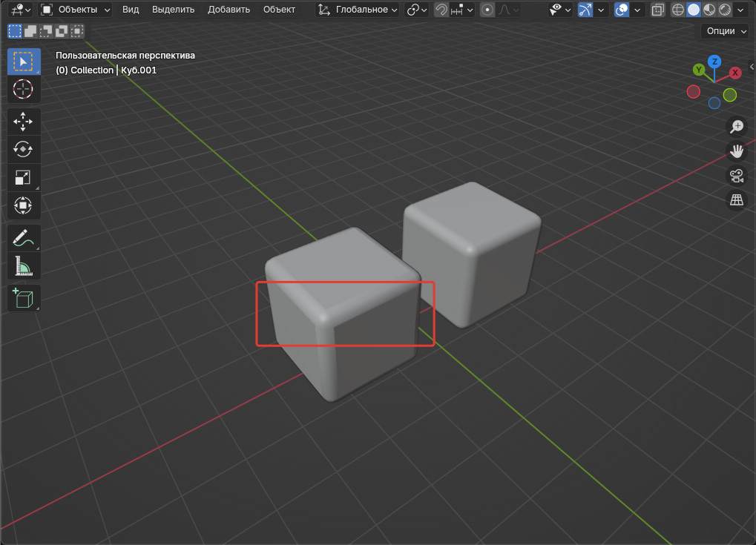Open the Опции dropdown
The width and height of the screenshot is (756, 545).
coord(726,31)
